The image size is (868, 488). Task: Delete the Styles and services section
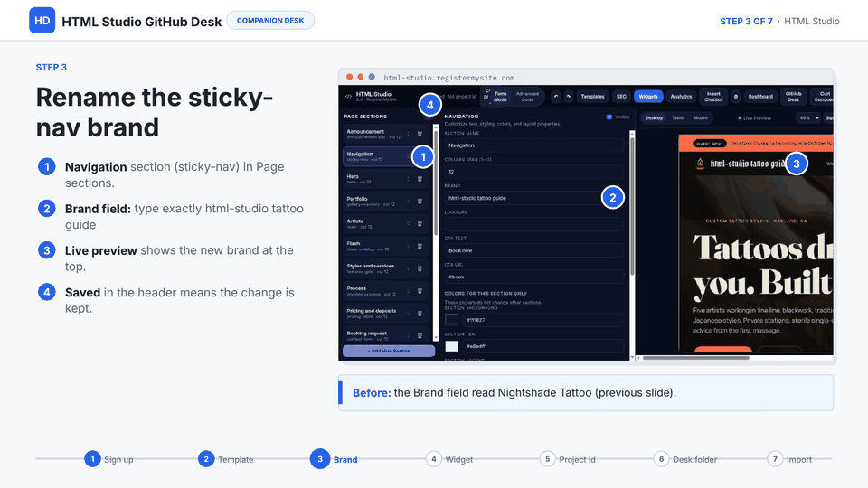420,268
